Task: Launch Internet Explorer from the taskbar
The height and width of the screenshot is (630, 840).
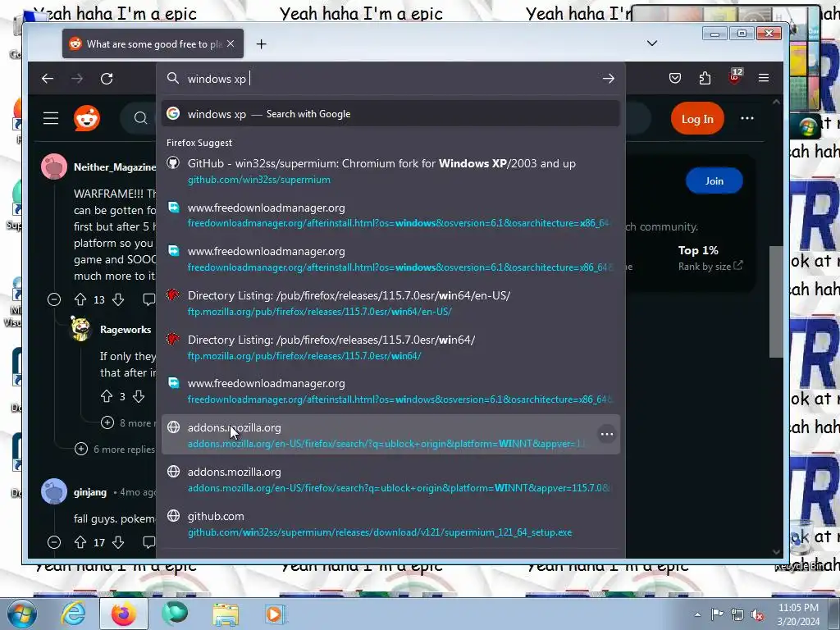Action: [73, 614]
